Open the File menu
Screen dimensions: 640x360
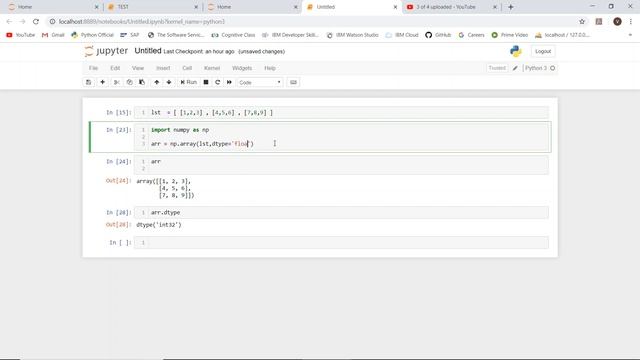(x=93, y=68)
